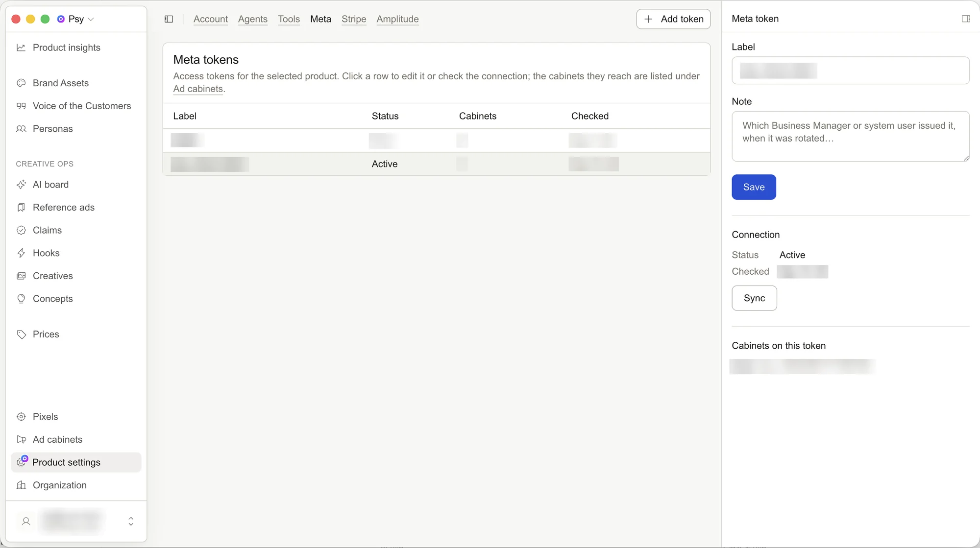Open Product insights in sidebar
Viewport: 980px width, 548px height.
coord(66,48)
